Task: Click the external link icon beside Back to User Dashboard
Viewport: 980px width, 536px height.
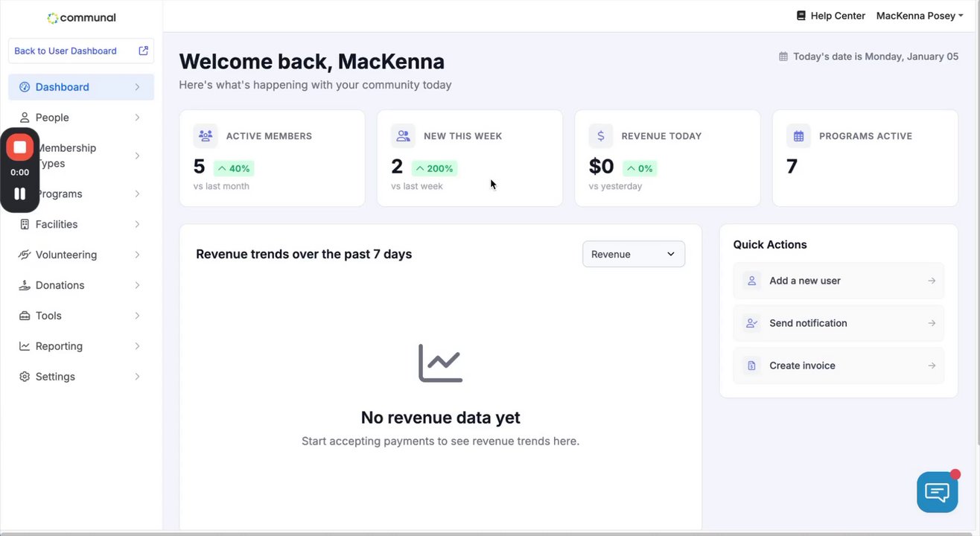Action: pyautogui.click(x=144, y=51)
